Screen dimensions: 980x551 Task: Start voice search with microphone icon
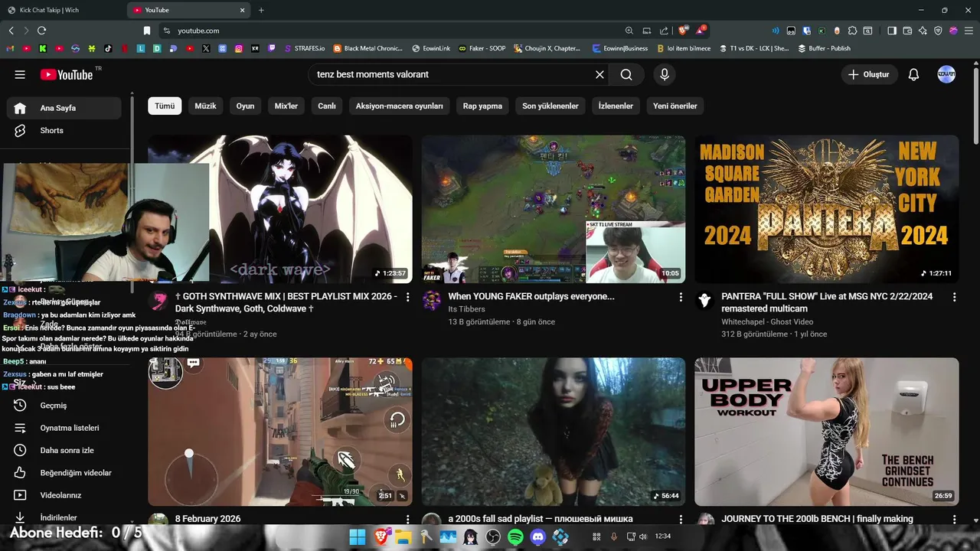click(665, 74)
